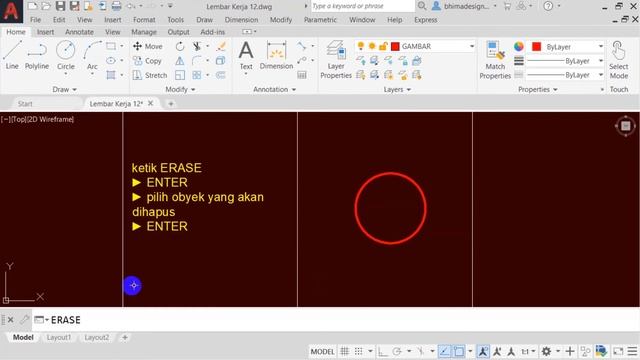Click the Erase tool icon in Modify
The width and height of the screenshot is (640, 360).
(221, 46)
